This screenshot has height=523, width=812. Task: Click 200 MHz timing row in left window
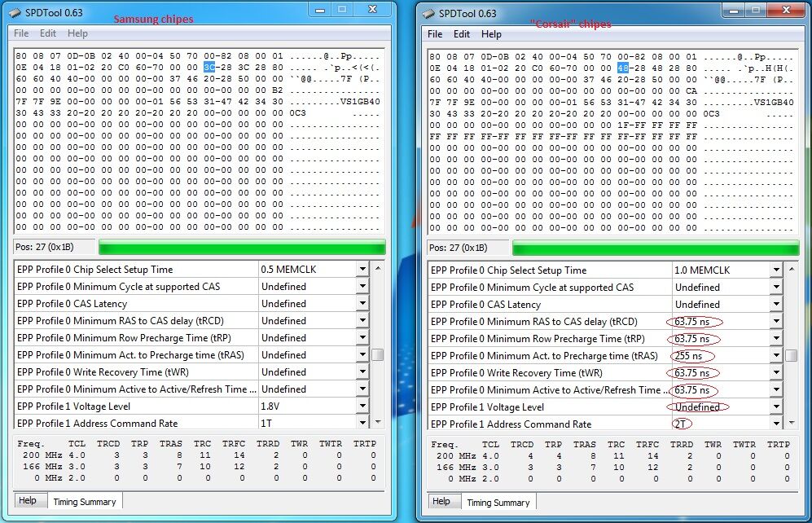(x=199, y=455)
